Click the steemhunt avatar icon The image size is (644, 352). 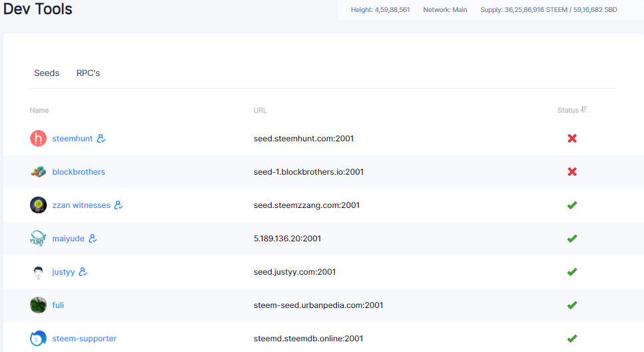(38, 139)
